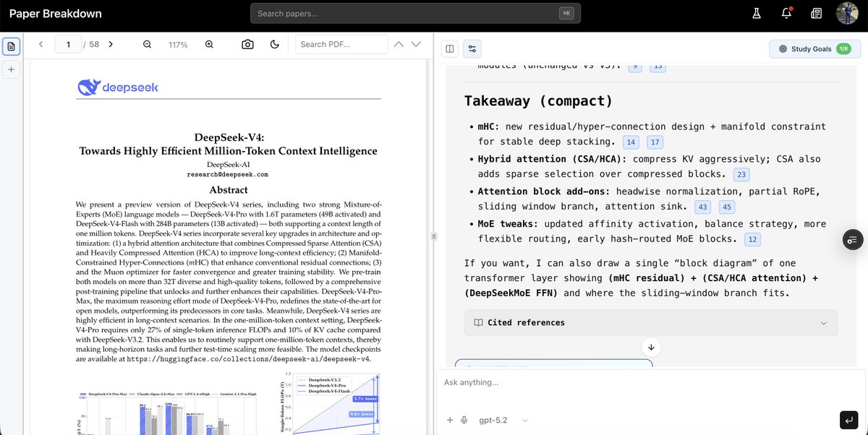
Task: Go to next PDF page
Action: (x=111, y=44)
